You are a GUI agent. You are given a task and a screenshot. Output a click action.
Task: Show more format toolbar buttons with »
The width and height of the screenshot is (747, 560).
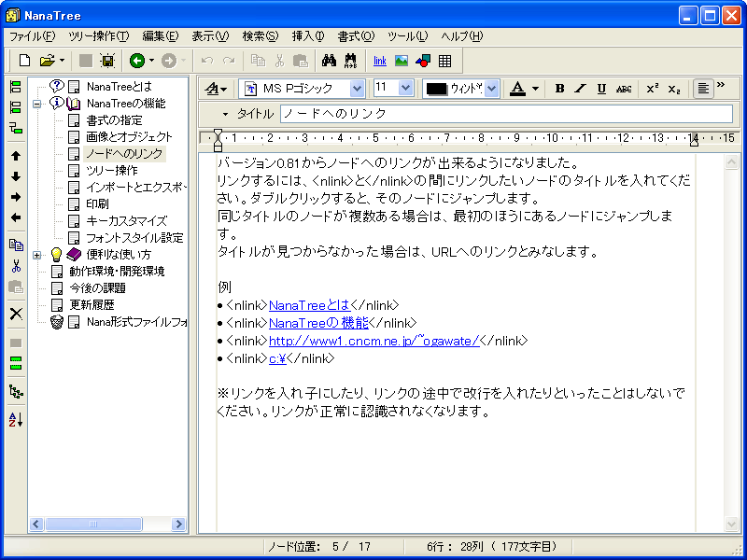click(x=721, y=85)
